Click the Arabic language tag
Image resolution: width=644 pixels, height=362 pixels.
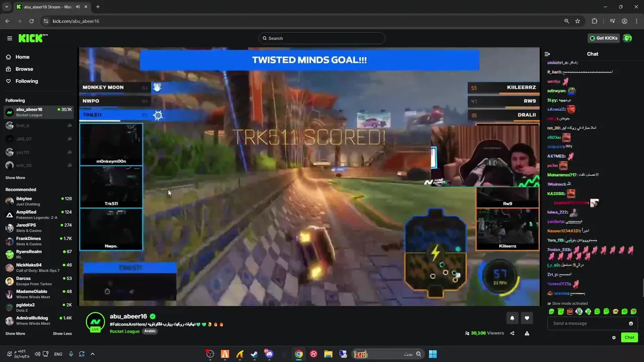point(150,331)
